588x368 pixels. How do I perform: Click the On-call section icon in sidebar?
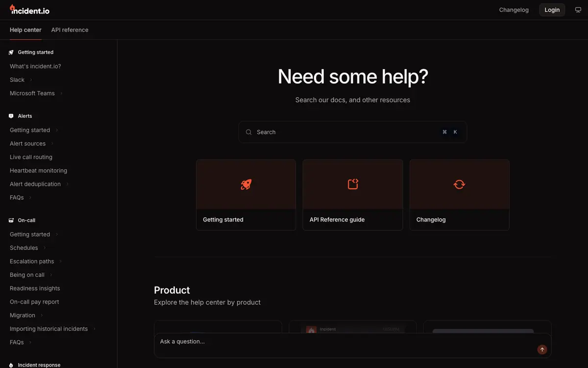coord(11,220)
